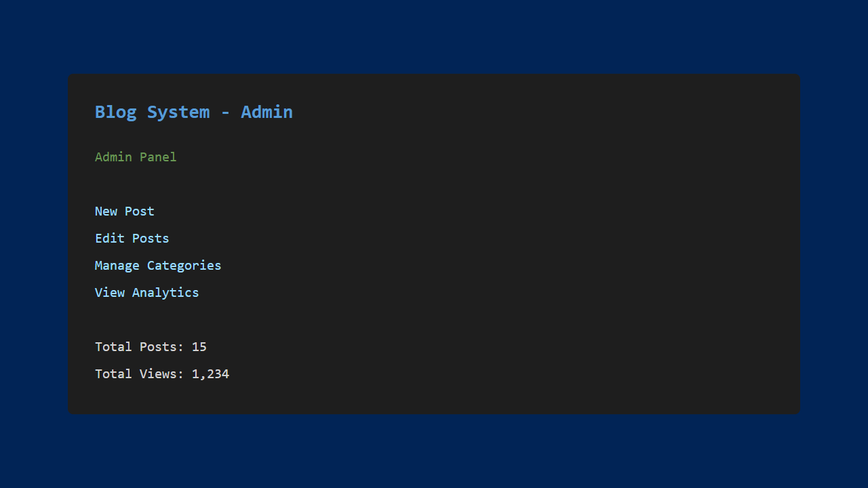Viewport: 868px width, 488px height.
Task: Open the Manage Categories link
Action: (158, 266)
